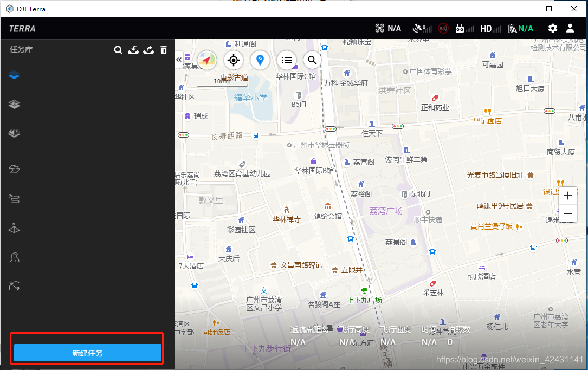Click the export mission icon in 任务库 header
Viewport: 588px width, 370px height.
(x=148, y=50)
